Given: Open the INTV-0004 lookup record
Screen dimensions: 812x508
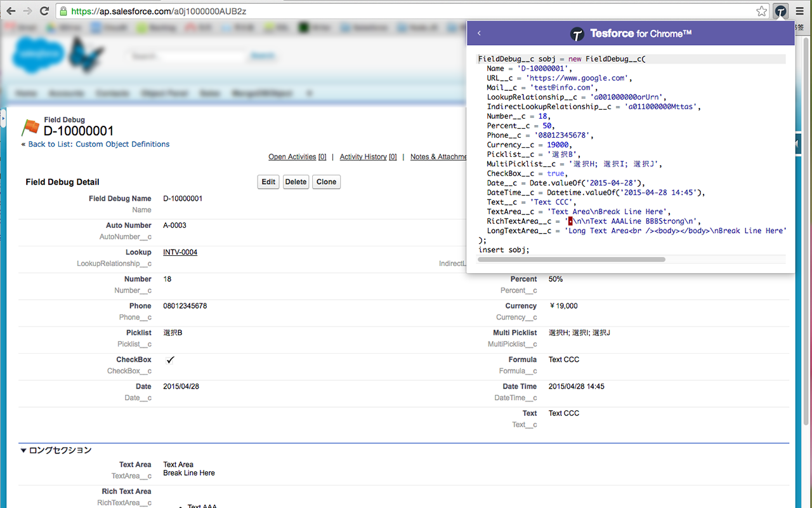Looking at the screenshot, I should [180, 252].
